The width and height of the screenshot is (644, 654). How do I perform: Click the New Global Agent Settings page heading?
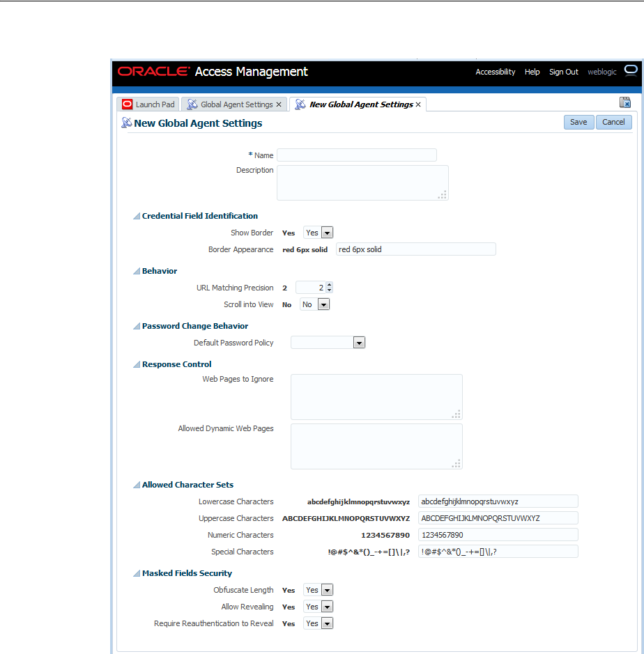(198, 123)
